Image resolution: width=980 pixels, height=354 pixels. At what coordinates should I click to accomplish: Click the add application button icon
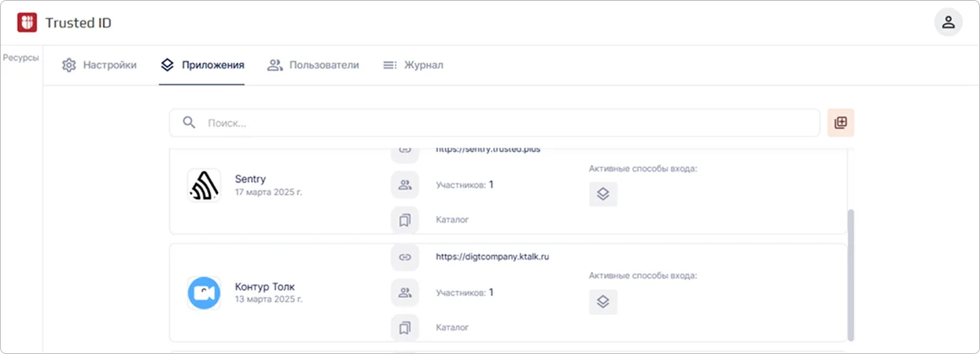coord(840,123)
